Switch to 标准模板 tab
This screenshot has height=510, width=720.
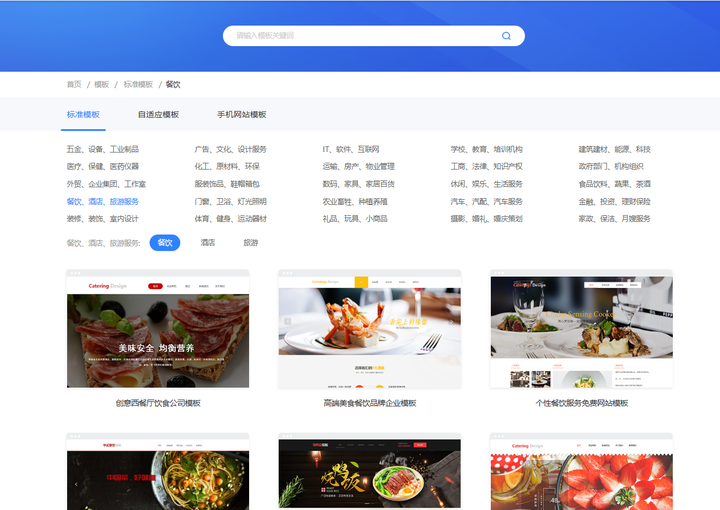[83, 114]
